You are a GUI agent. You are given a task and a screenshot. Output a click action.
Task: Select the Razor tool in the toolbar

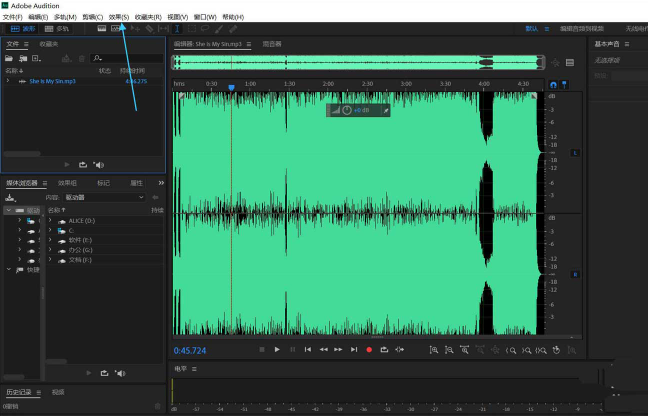(149, 29)
